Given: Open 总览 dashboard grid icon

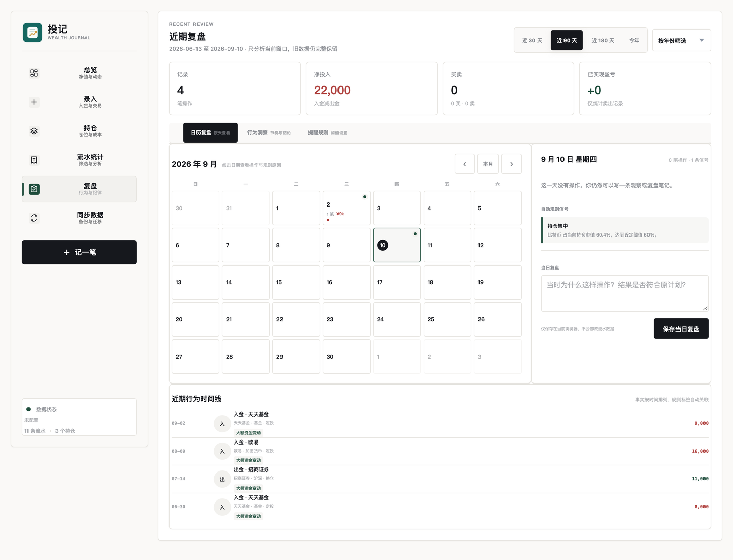Looking at the screenshot, I should (x=34, y=73).
